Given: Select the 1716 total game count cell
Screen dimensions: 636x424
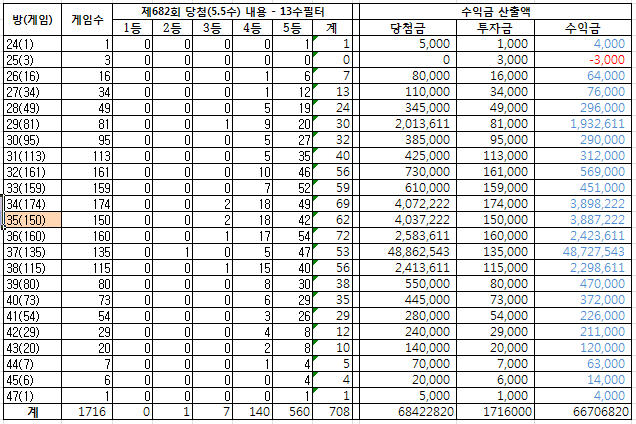Looking at the screenshot, I should click(x=88, y=412).
